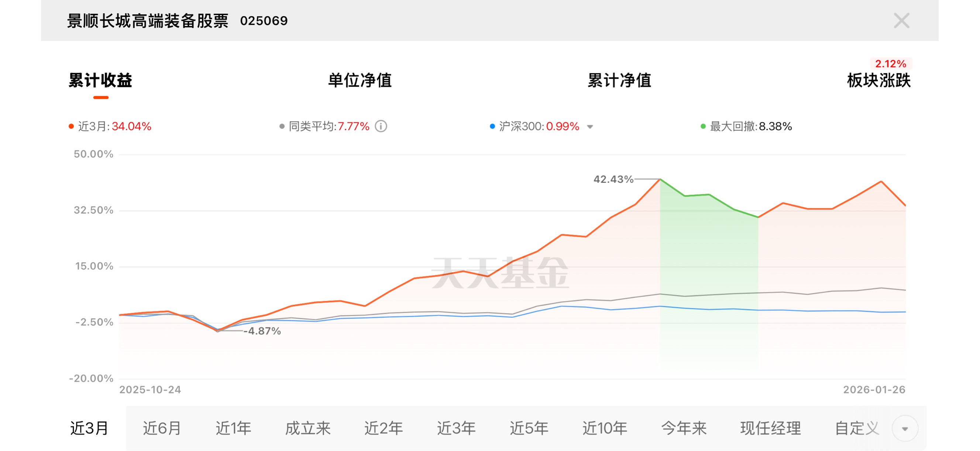Screen dimensions: 980x451
Task: Switch to the 单位净值 tab
Action: pyautogui.click(x=360, y=80)
